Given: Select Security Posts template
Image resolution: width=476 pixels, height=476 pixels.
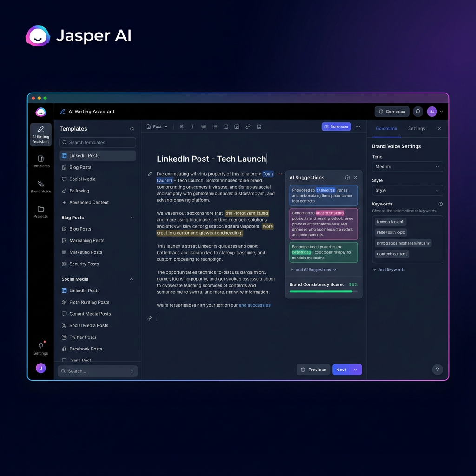Looking at the screenshot, I should coord(98,264).
